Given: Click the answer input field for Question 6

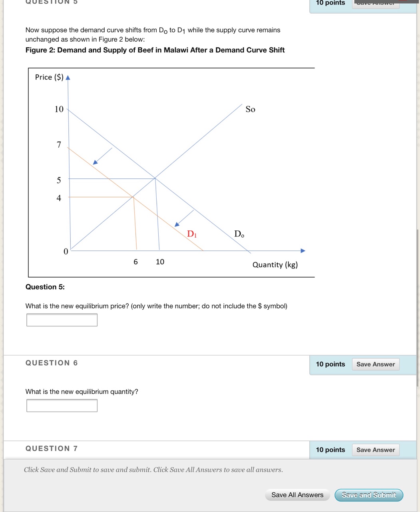Looking at the screenshot, I should 62,405.
